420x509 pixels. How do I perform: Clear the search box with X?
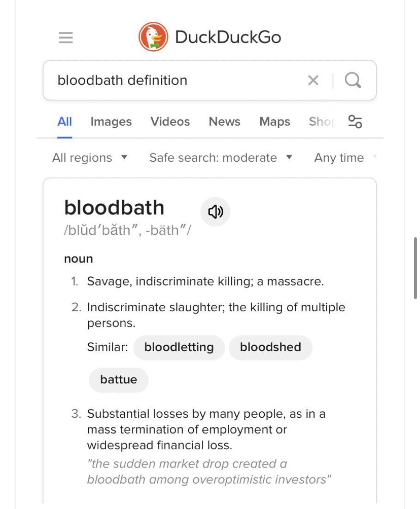click(x=313, y=80)
